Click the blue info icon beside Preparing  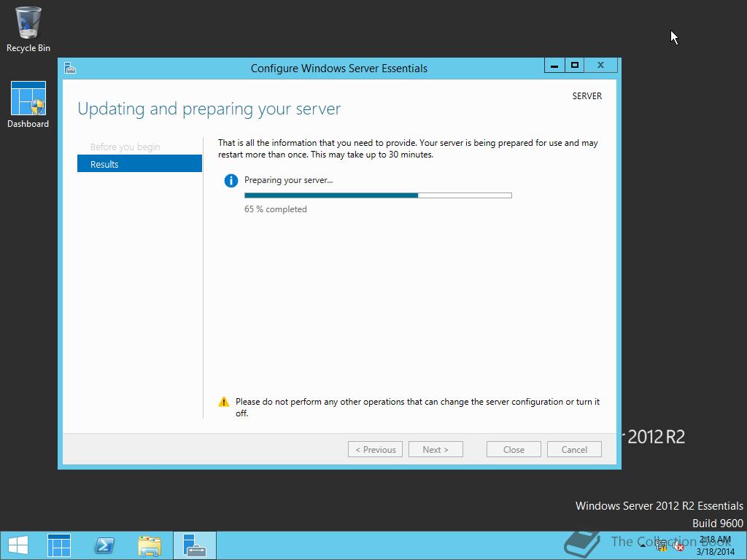tap(231, 181)
